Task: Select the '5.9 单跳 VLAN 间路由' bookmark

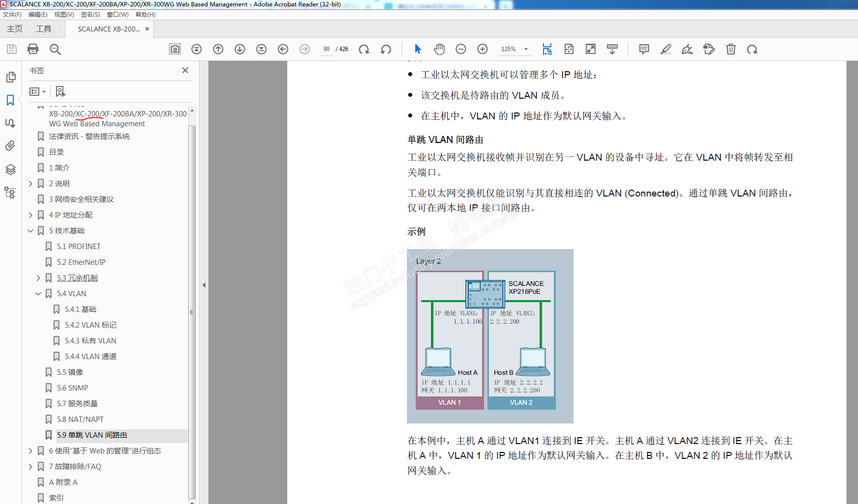Action: tap(92, 435)
